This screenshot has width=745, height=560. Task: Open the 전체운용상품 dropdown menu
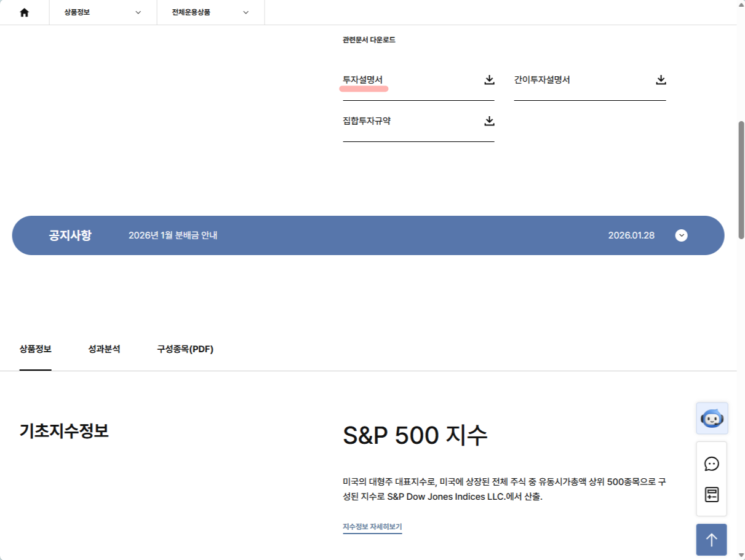tap(210, 12)
